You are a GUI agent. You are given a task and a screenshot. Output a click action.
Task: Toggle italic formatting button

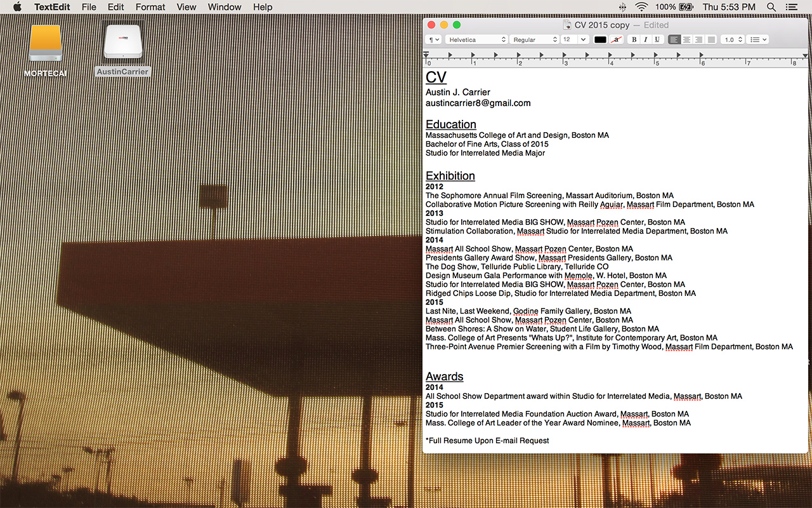(x=645, y=39)
